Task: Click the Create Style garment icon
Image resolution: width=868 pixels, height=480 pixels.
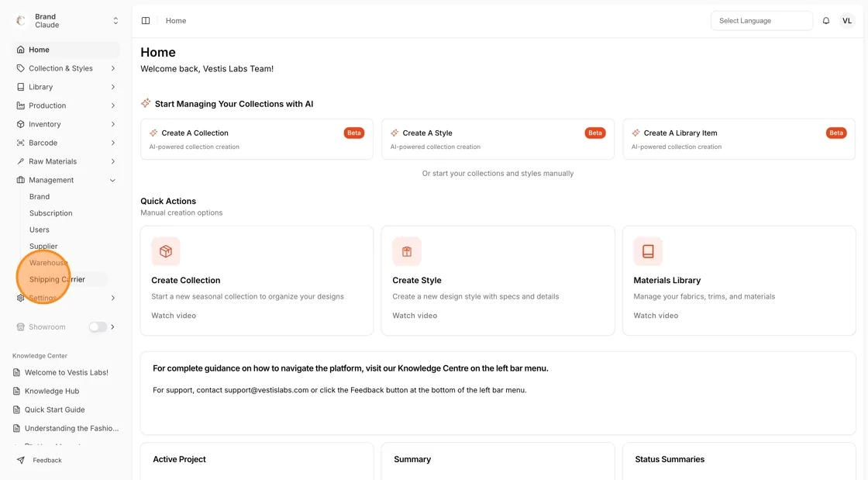Action: [x=407, y=251]
